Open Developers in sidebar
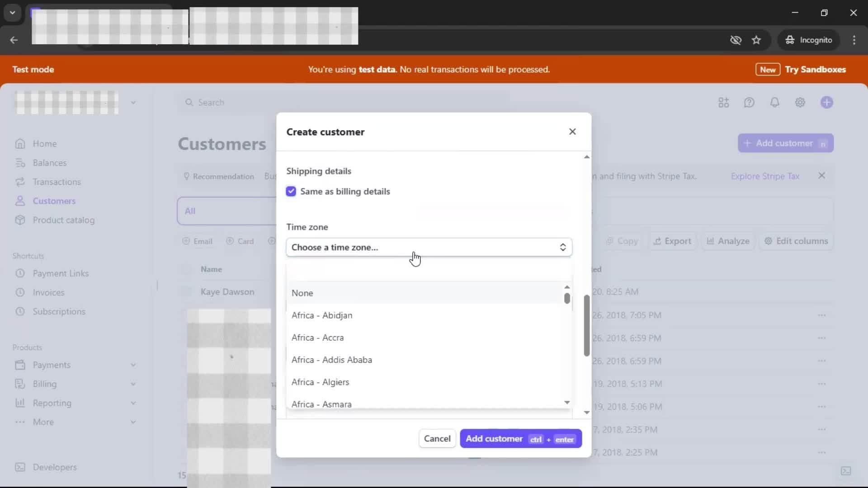Viewport: 868px width, 488px height. click(x=54, y=467)
